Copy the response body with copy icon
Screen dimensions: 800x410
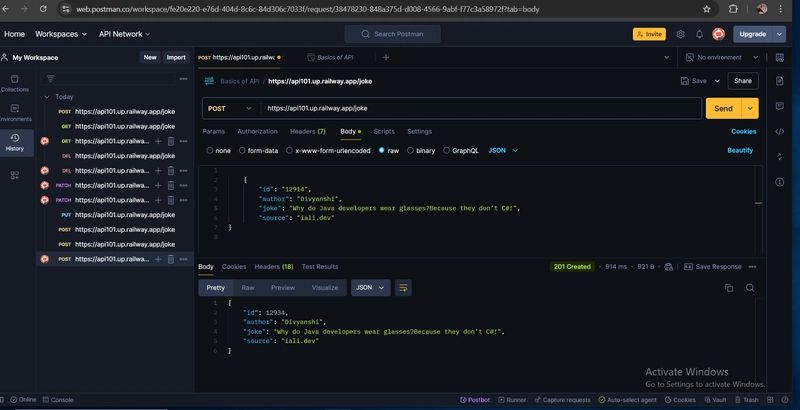coord(729,288)
